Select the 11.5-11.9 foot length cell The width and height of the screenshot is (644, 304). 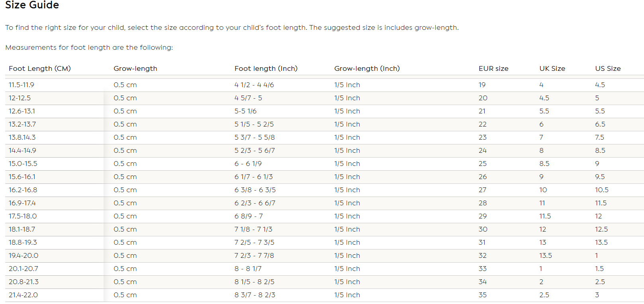(22, 85)
